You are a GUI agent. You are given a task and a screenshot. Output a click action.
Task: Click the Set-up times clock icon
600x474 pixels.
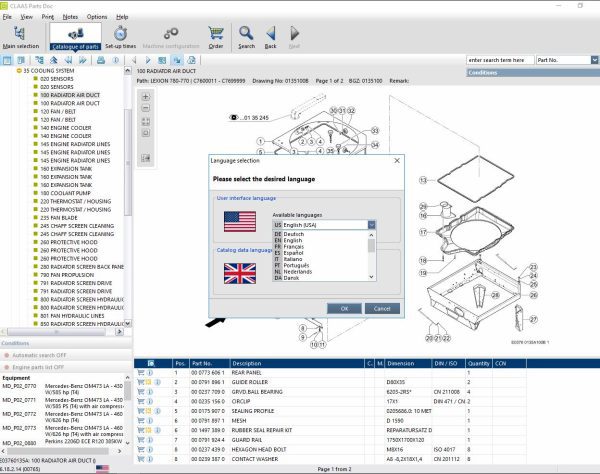[x=120, y=35]
